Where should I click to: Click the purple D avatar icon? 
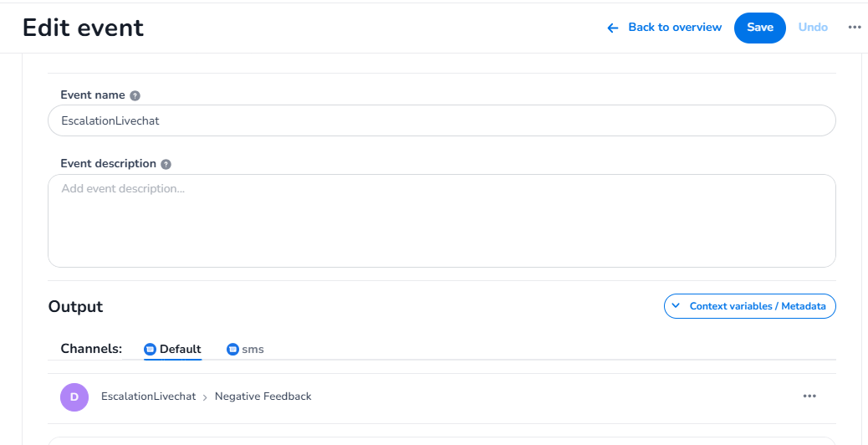click(74, 396)
